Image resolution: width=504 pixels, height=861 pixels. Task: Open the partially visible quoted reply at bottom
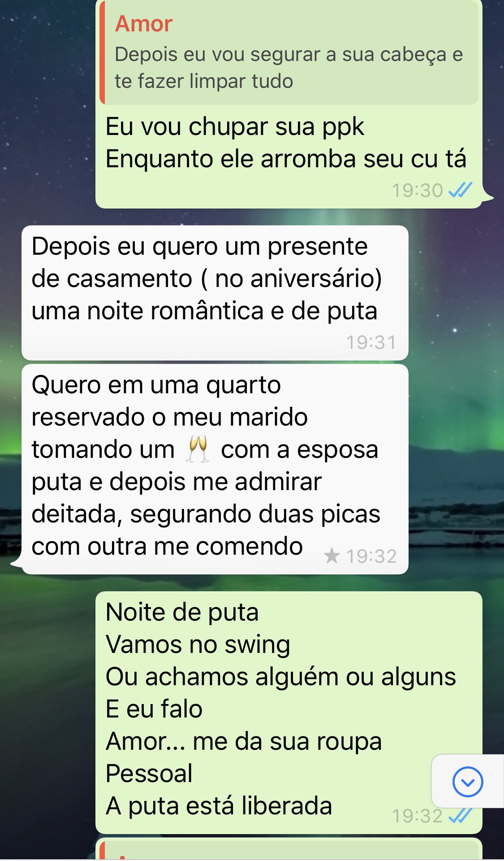coord(289,849)
